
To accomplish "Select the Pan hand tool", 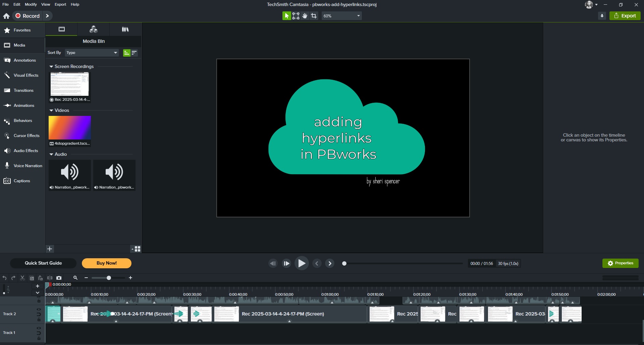I will [x=305, y=16].
